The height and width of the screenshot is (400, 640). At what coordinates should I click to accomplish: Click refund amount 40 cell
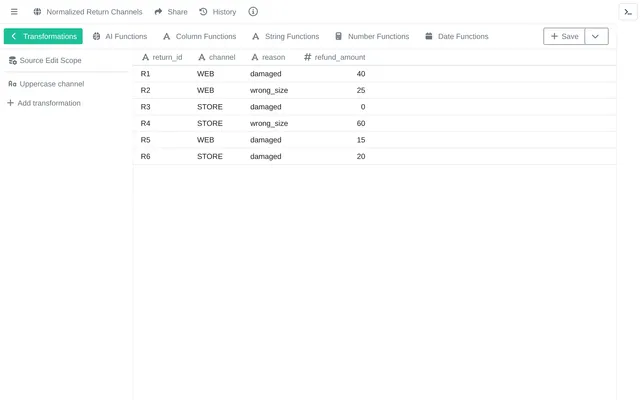pyautogui.click(x=361, y=74)
